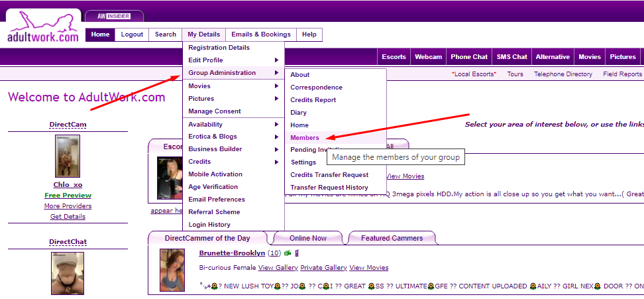The image size is (644, 299).
Task: Expand the Credits submenu
Action: [x=233, y=162]
